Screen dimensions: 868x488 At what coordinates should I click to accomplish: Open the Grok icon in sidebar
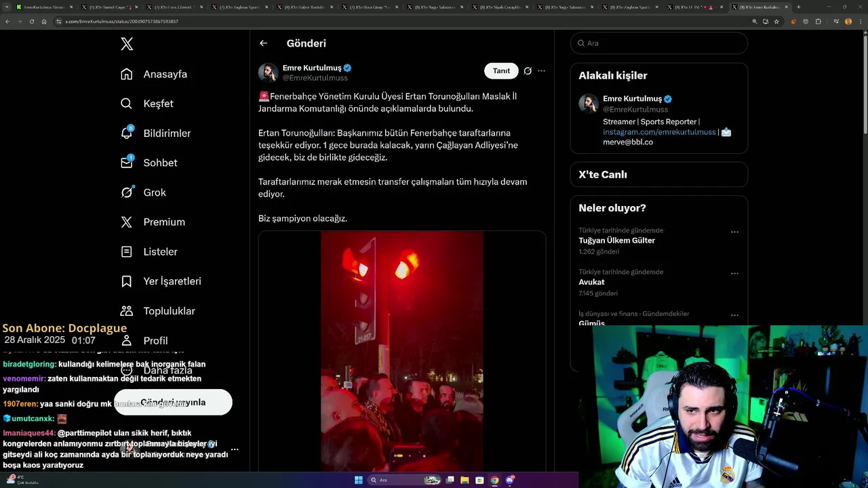(x=126, y=192)
